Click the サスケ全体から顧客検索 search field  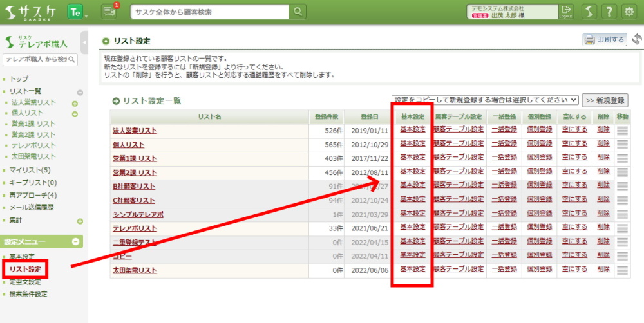point(210,12)
